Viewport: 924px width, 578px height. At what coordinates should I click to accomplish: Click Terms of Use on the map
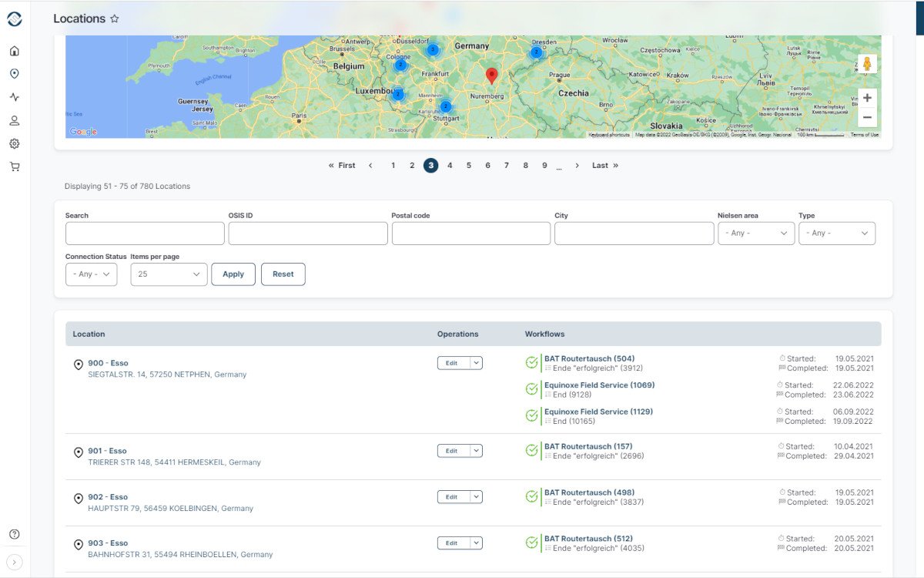point(864,135)
